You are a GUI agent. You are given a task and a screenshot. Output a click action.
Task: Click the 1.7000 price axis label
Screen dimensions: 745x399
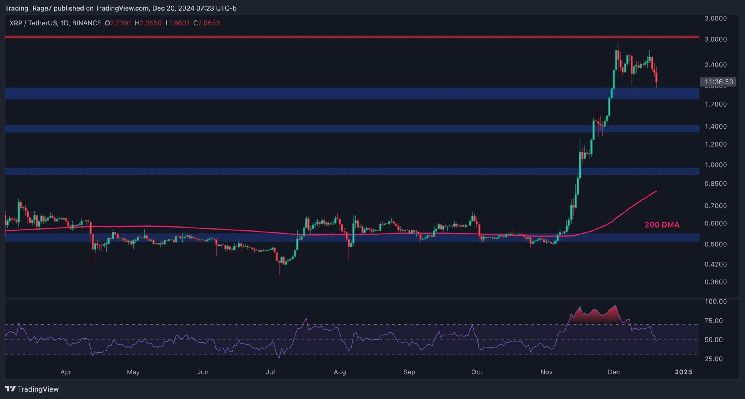tap(715, 104)
